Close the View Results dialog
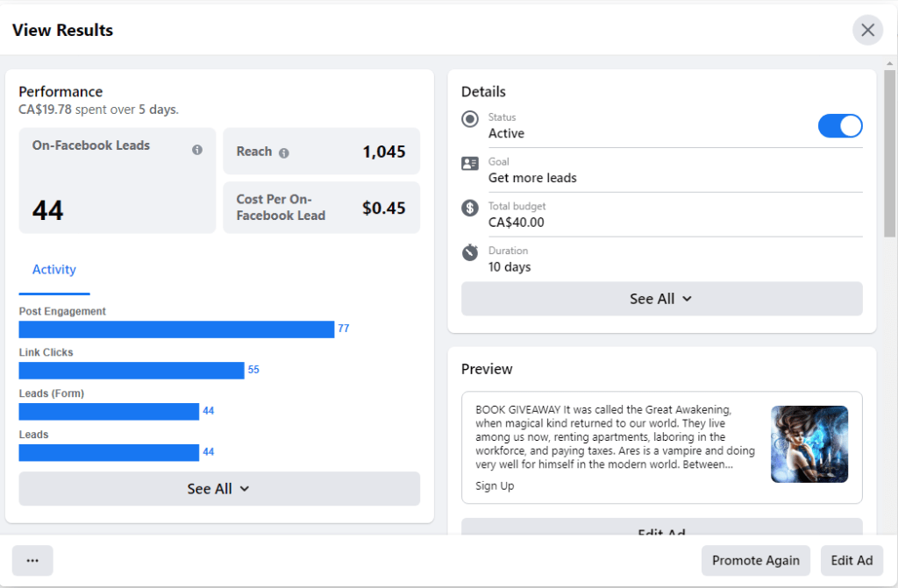Screen dimensions: 898x588 pos(867,31)
